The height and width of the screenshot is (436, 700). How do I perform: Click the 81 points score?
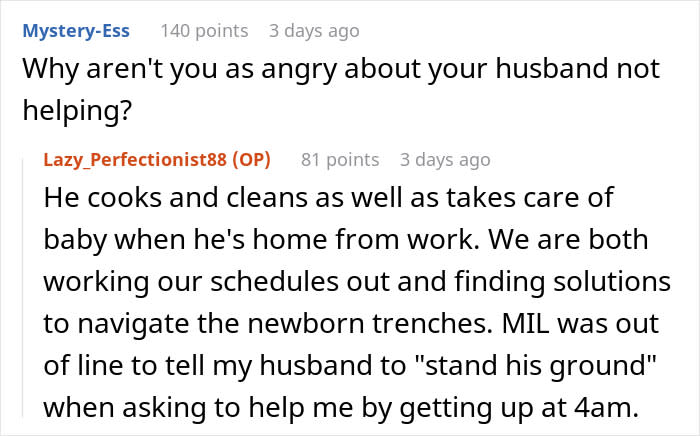[340, 159]
